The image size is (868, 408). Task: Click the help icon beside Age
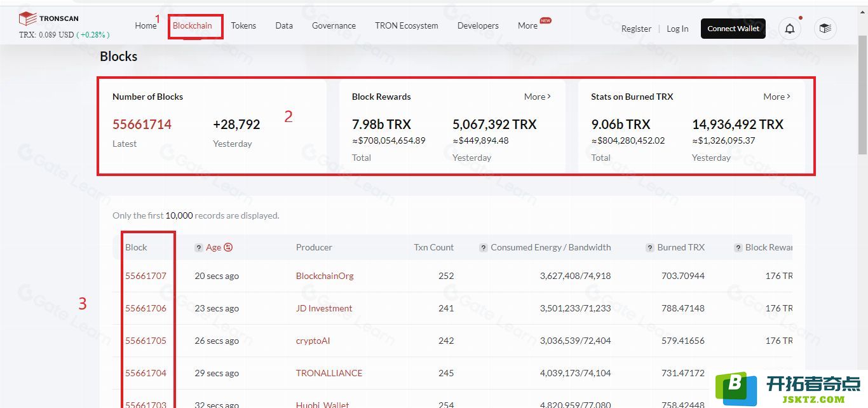tap(199, 248)
